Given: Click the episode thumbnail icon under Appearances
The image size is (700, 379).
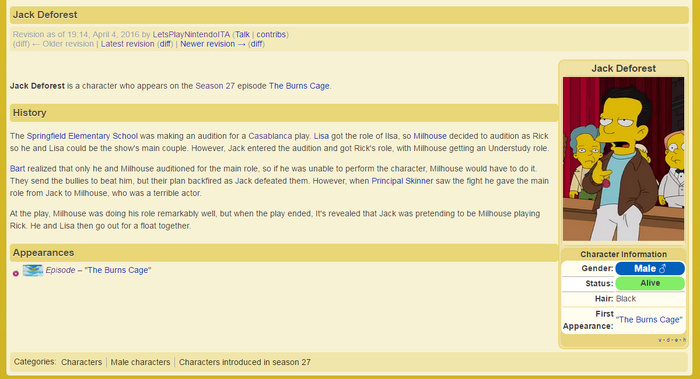Looking at the screenshot, I should coord(33,270).
